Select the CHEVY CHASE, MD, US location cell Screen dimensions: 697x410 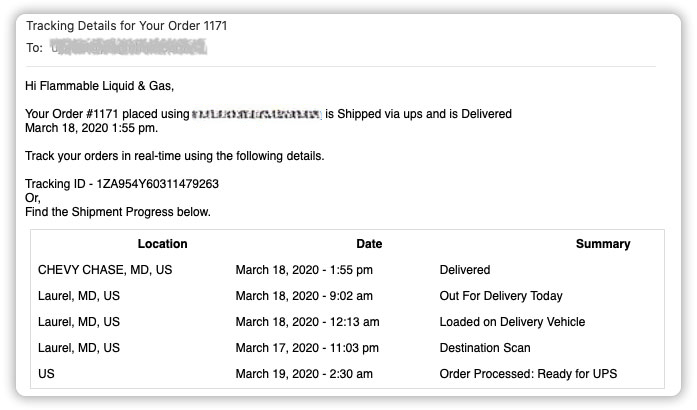point(105,270)
